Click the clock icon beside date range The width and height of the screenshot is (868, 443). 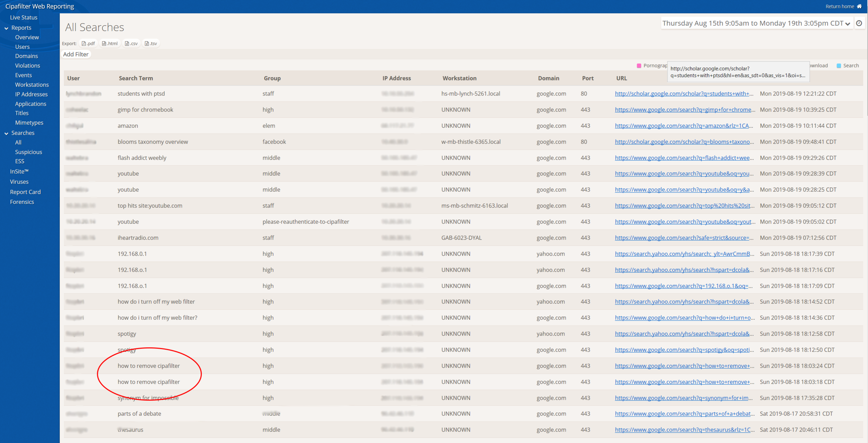(x=859, y=23)
